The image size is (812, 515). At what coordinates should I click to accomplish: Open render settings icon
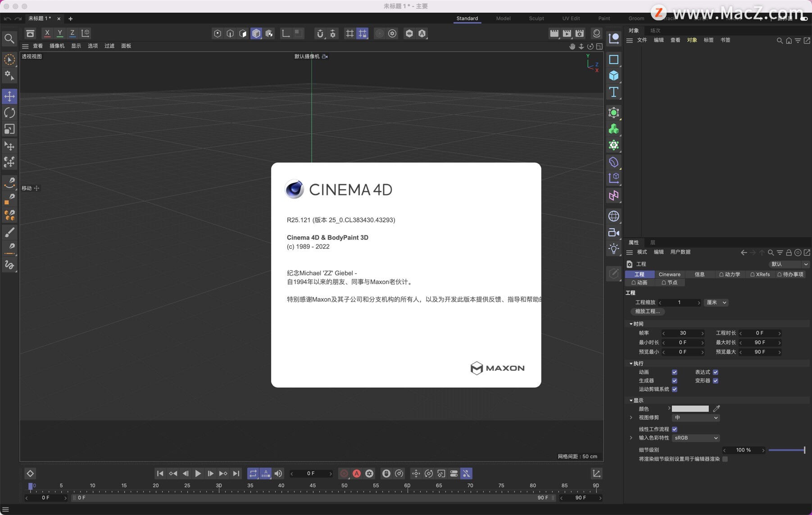pos(580,33)
